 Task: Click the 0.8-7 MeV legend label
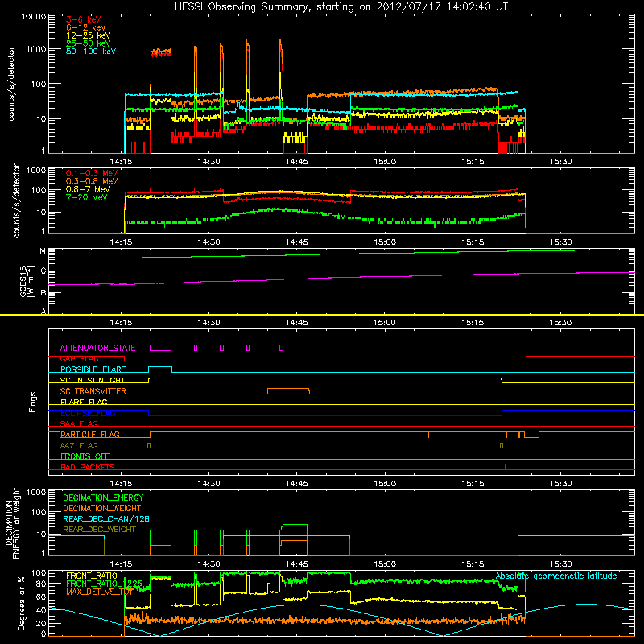pos(88,189)
